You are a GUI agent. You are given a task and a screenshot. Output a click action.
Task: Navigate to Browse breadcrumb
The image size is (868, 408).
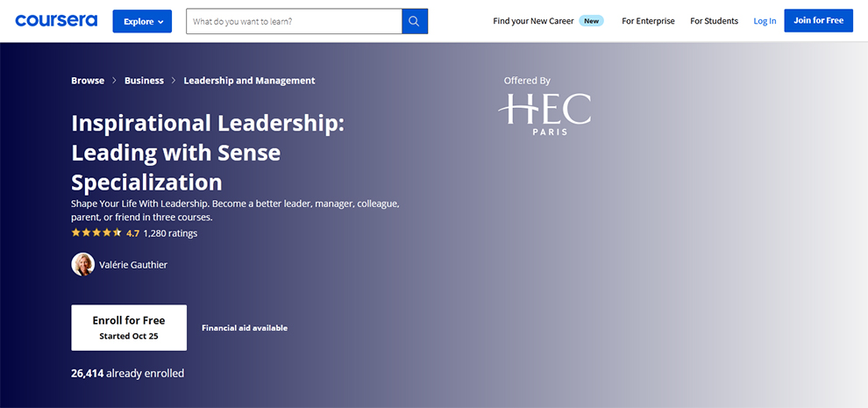(x=88, y=81)
